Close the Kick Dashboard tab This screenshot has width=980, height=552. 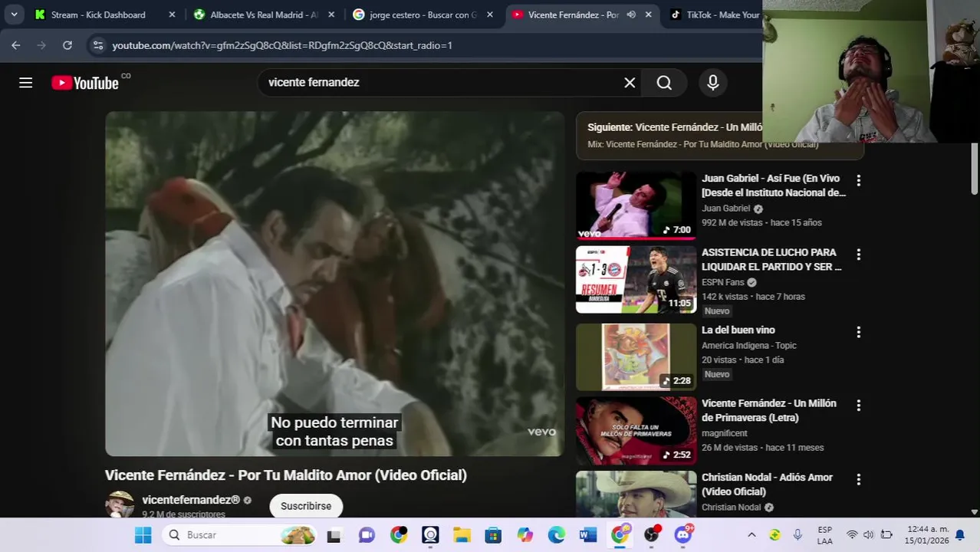click(x=172, y=15)
